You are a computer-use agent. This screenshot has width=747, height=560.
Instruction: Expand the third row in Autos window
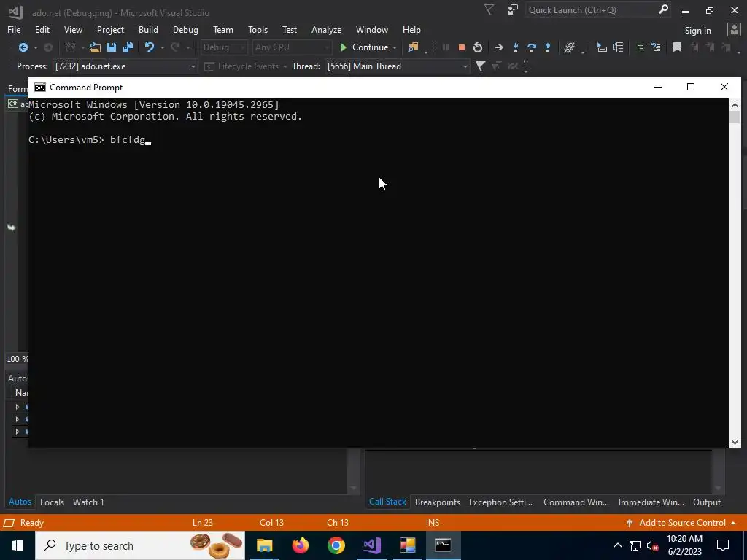click(18, 432)
